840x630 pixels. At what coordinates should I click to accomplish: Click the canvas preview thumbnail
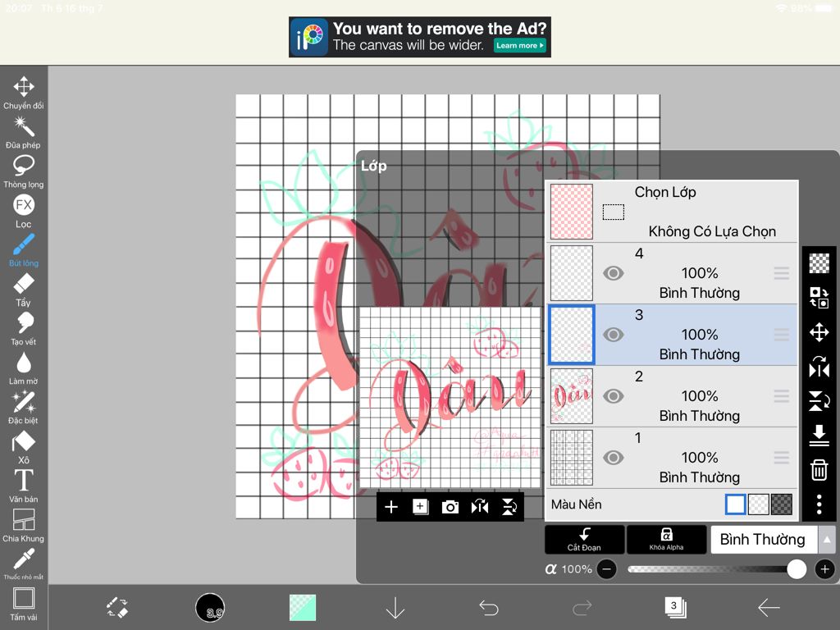click(x=450, y=398)
